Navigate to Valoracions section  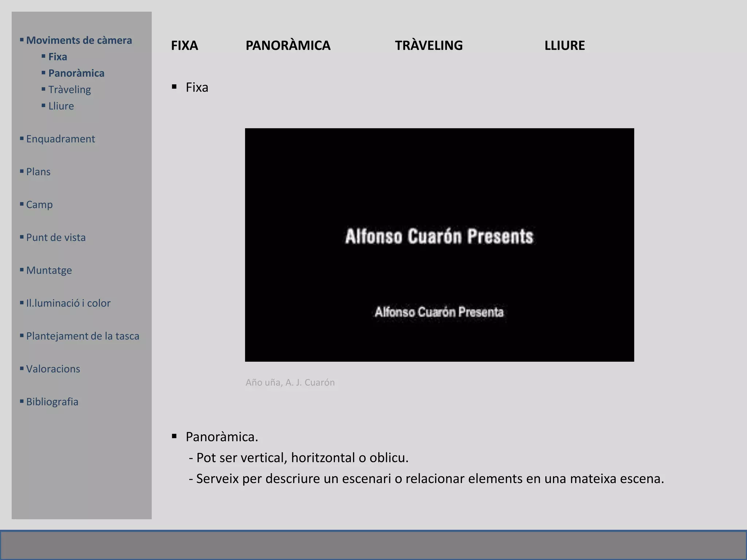[53, 369]
